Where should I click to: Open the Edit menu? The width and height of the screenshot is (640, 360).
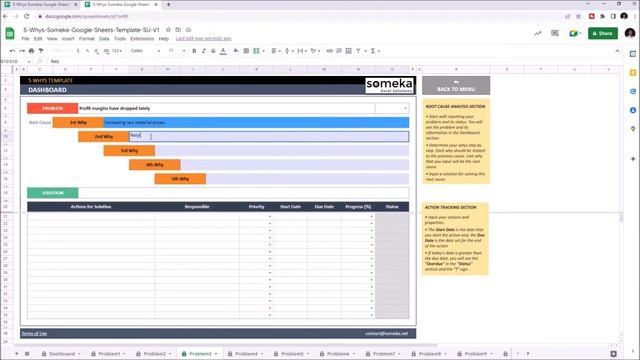pos(38,39)
